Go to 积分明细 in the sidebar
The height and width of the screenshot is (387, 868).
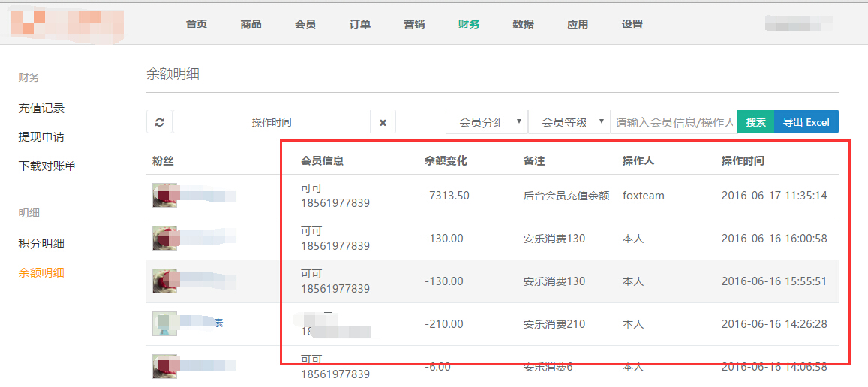click(x=41, y=243)
